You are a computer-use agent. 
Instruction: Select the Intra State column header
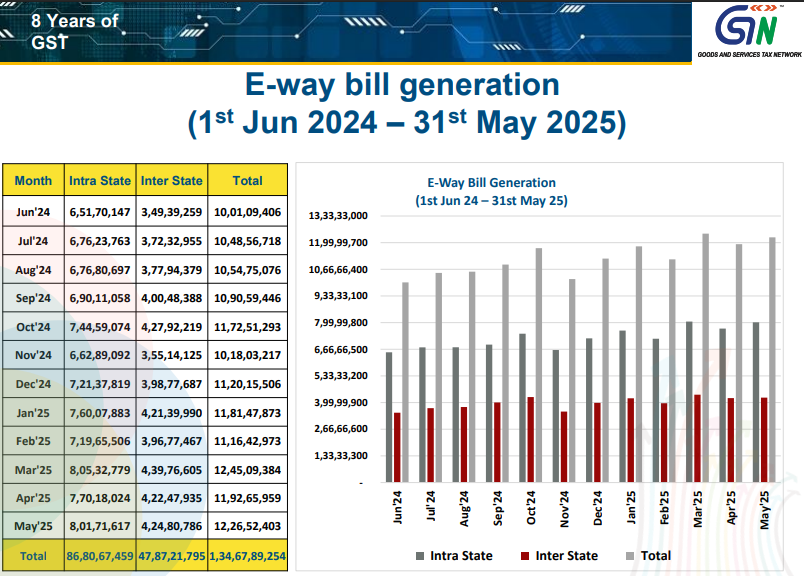(100, 181)
